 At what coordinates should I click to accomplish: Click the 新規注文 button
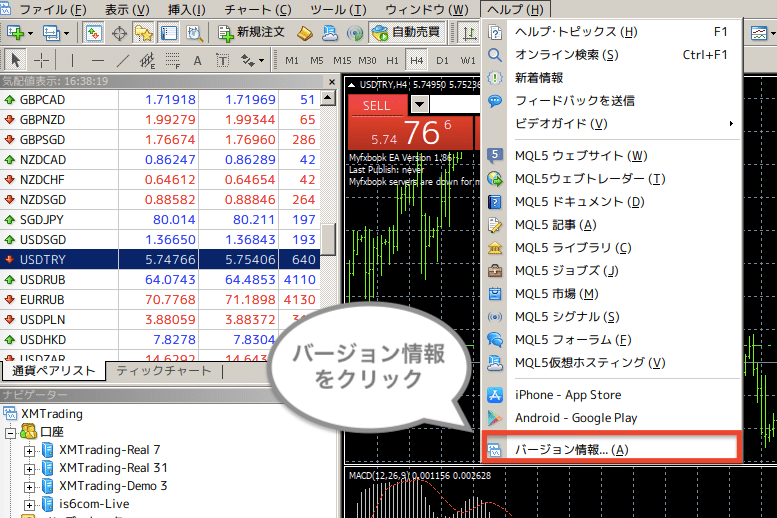[x=251, y=33]
